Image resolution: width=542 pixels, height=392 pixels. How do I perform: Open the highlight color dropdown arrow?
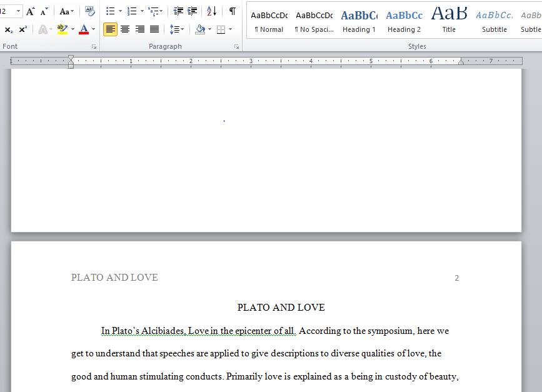pyautogui.click(x=73, y=29)
